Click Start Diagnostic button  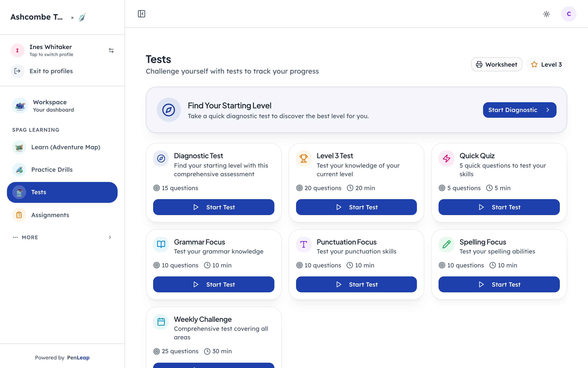click(519, 110)
